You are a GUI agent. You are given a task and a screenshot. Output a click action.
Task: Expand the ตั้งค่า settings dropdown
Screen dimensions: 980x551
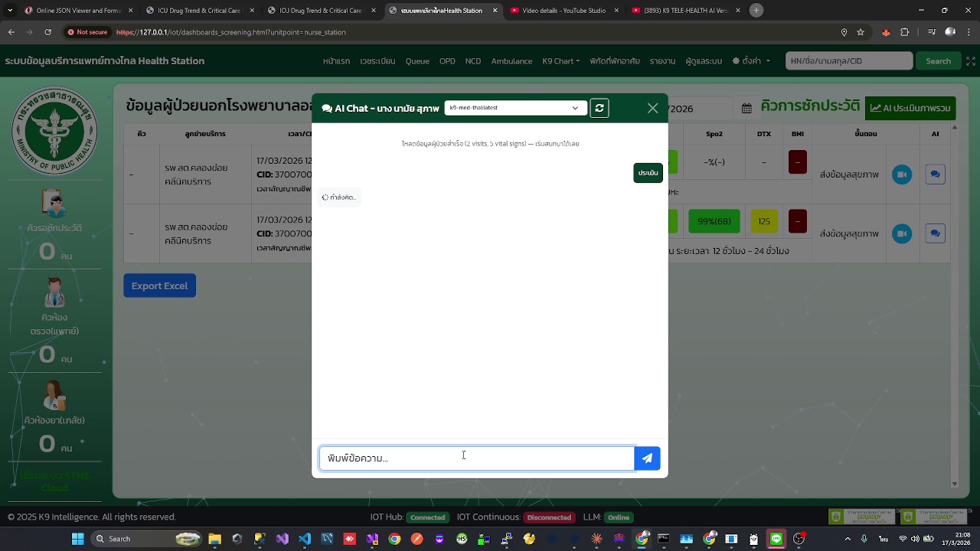[750, 61]
